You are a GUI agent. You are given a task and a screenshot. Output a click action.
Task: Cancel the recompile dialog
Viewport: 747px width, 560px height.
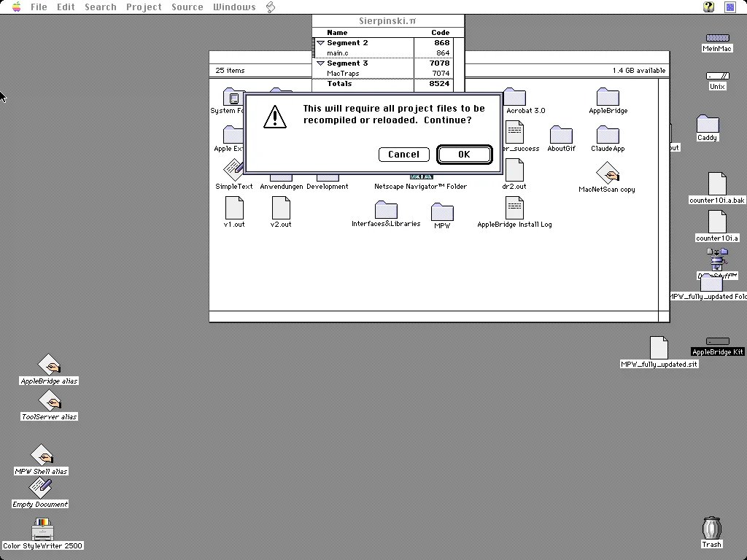point(403,155)
